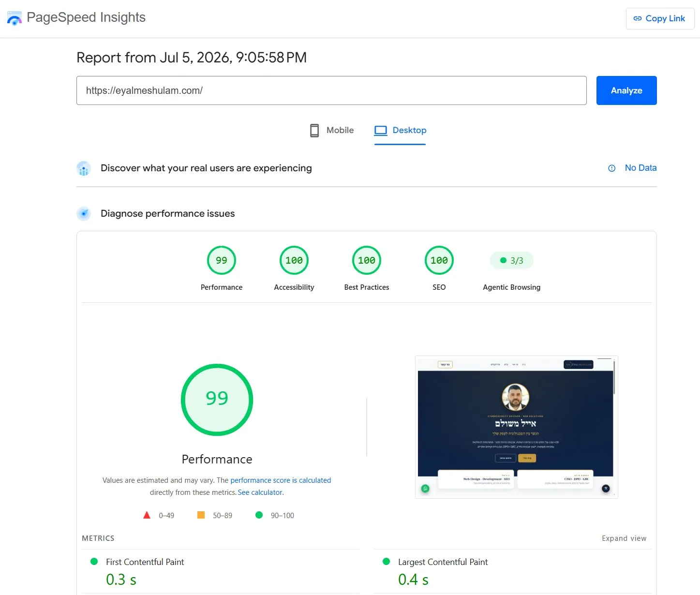Focus the eyalmeshulam.com URL input field
The width and height of the screenshot is (700, 595).
tap(331, 90)
